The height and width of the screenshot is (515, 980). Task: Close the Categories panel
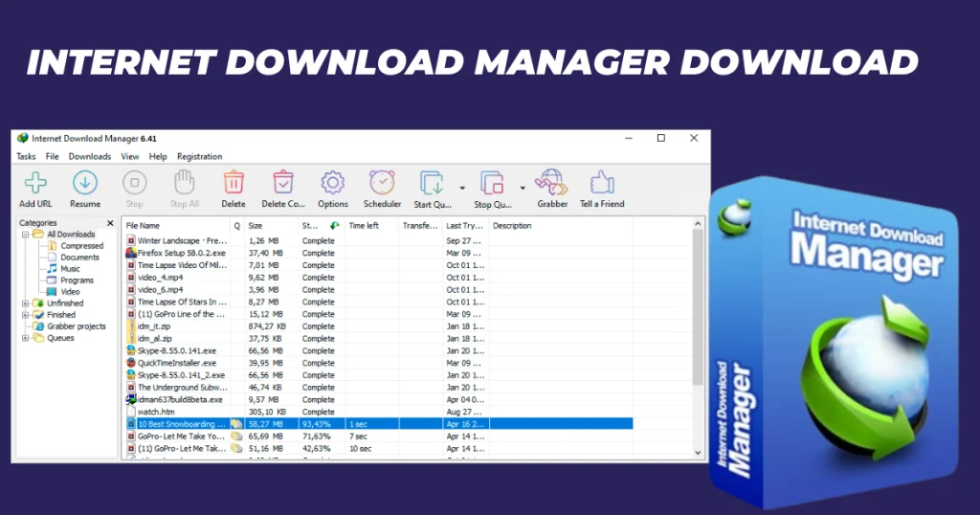[111, 222]
